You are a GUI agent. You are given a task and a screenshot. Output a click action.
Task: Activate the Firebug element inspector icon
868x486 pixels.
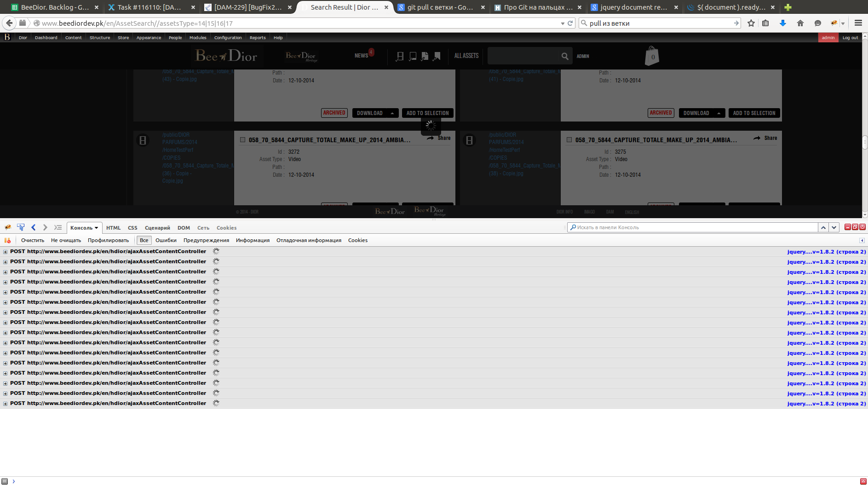point(21,227)
